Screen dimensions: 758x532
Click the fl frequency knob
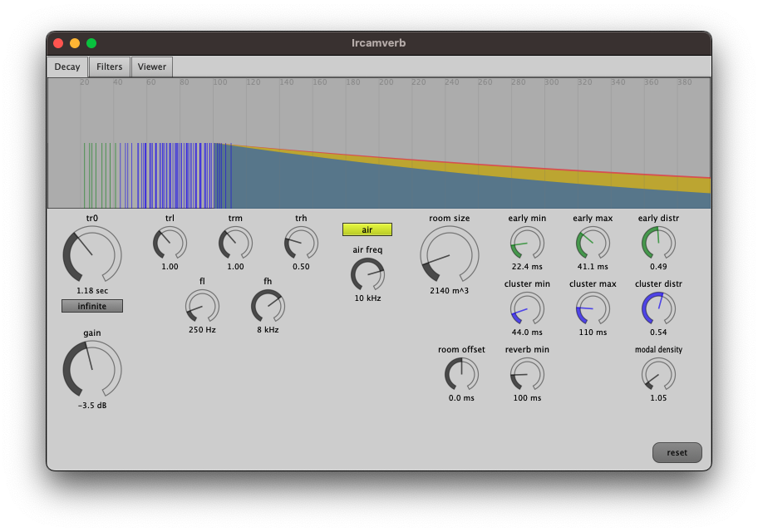(202, 307)
